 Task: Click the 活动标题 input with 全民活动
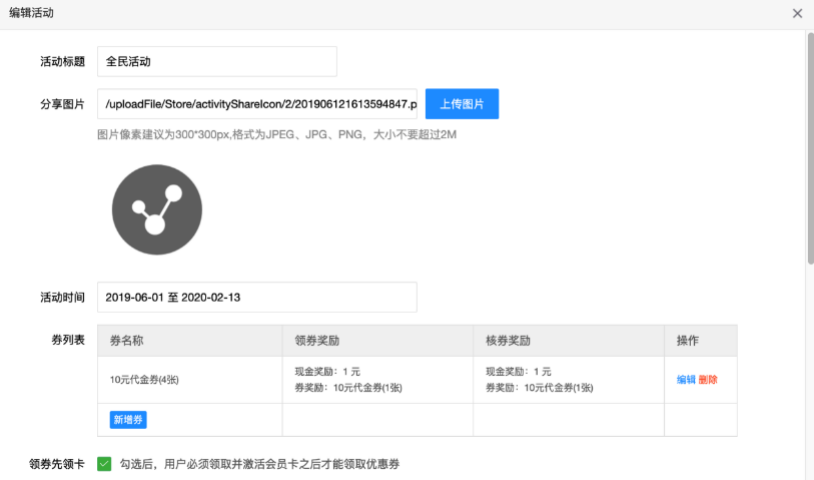point(217,61)
